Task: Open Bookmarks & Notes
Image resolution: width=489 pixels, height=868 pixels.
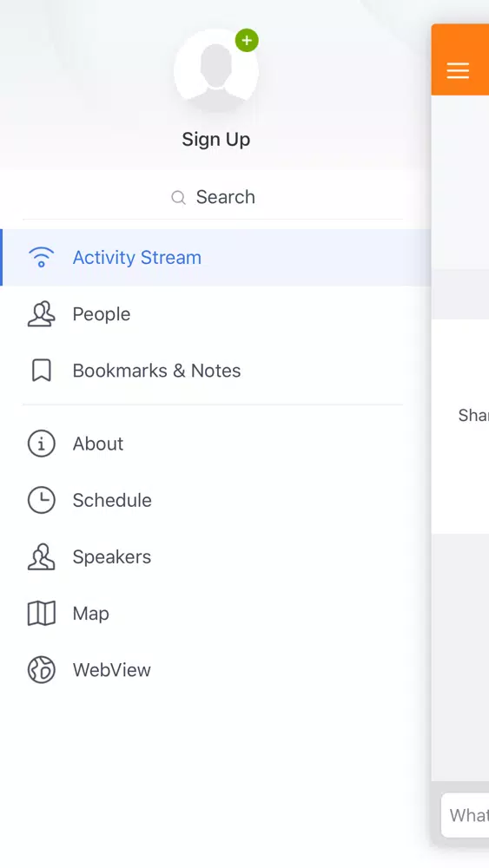Action: click(x=215, y=371)
